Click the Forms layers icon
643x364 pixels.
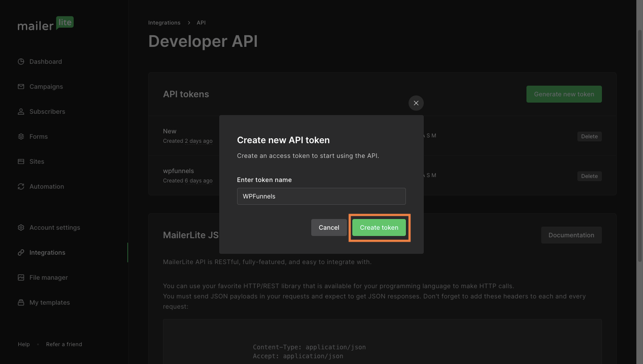click(21, 136)
